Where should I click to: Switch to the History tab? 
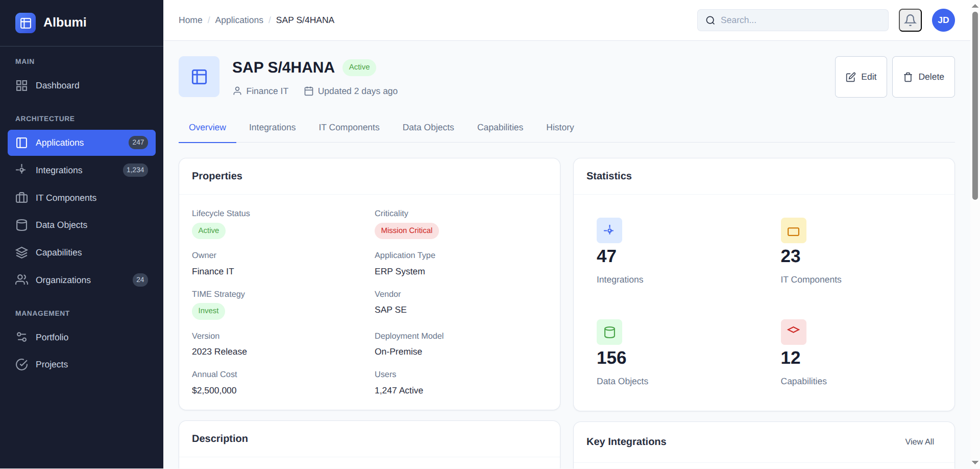(560, 127)
